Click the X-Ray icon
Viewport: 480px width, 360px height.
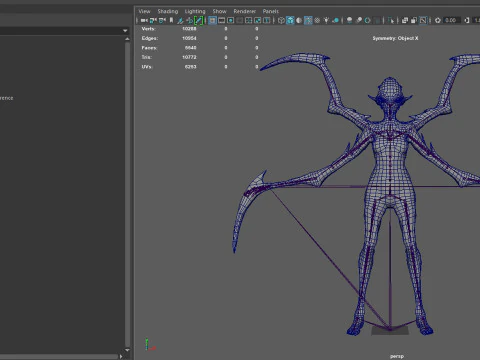(405, 21)
